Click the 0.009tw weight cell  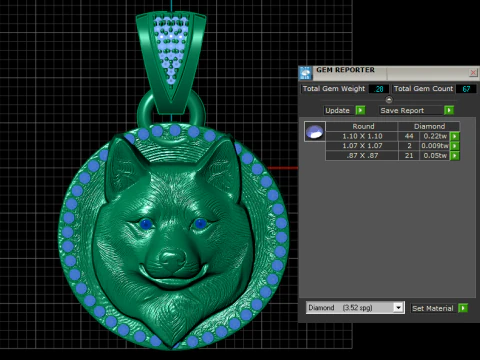(435, 146)
